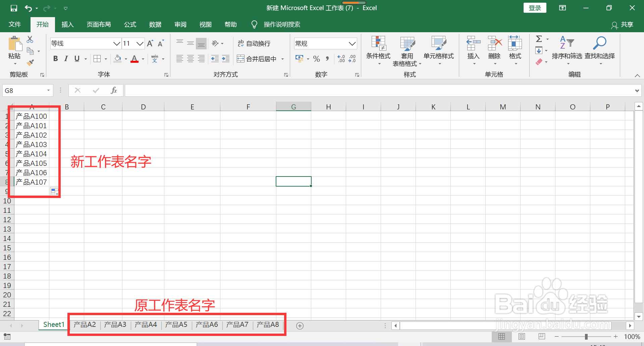Click the Cut scissors icon
This screenshot has height=346, width=644.
pyautogui.click(x=30, y=39)
